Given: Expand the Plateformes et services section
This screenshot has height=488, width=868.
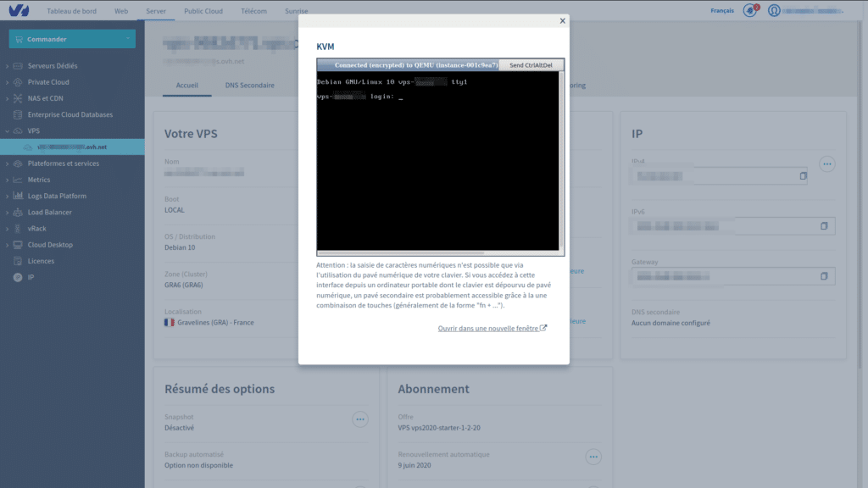Looking at the screenshot, I should pos(7,164).
